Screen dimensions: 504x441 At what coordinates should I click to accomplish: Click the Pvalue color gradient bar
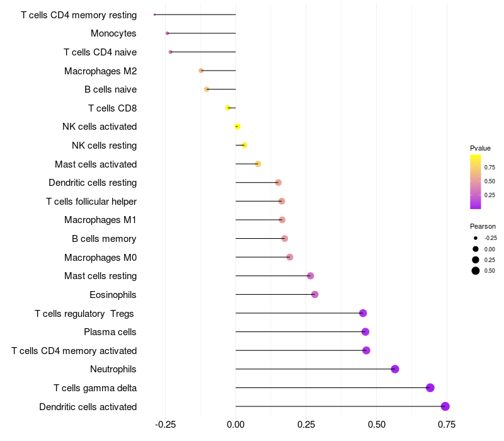[x=476, y=181]
